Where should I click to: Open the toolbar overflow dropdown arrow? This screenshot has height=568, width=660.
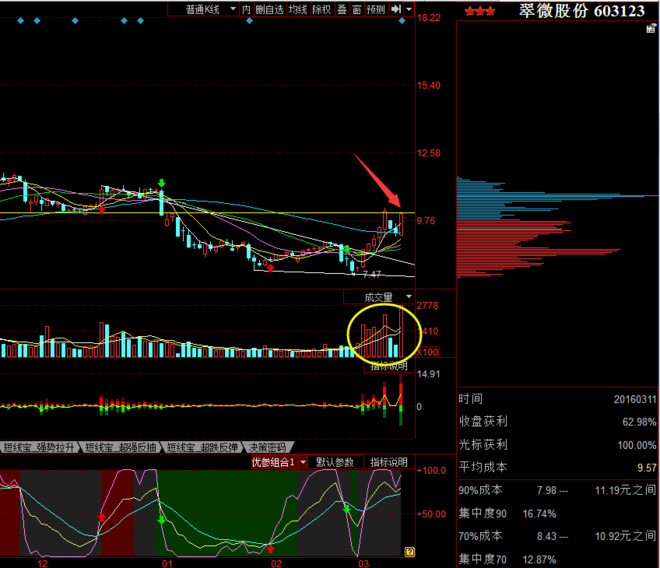coord(409,9)
